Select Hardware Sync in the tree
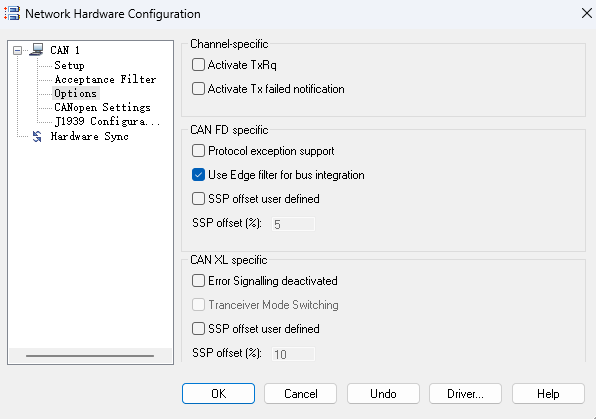 coord(90,136)
